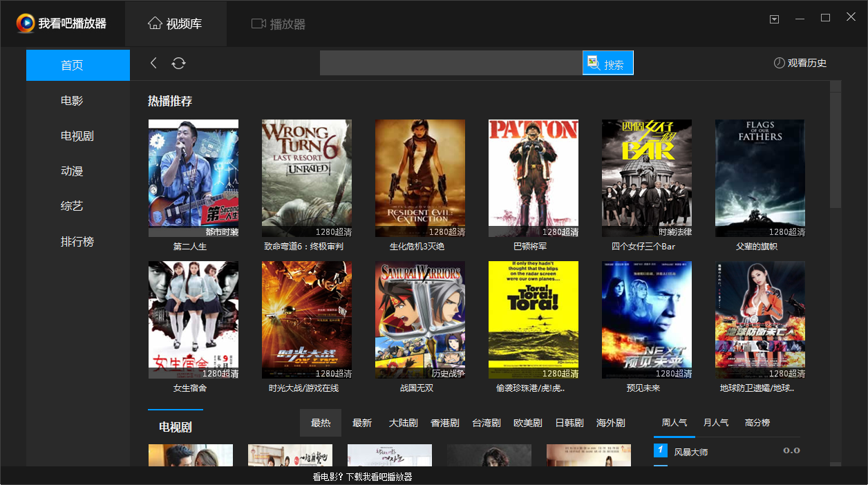Open 风暴大师 in the ranking list
868x485 pixels.
point(691,452)
